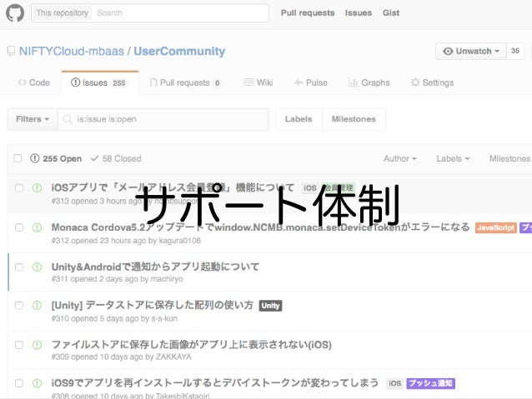Click the repository book icon beside NIFTYCloud-mbaas
532x399 pixels.
[x=11, y=51]
